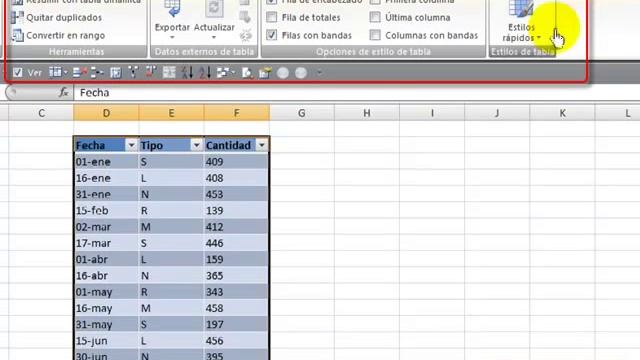Open the Fecha column filter dropdown
This screenshot has width=640, height=360.
131,145
